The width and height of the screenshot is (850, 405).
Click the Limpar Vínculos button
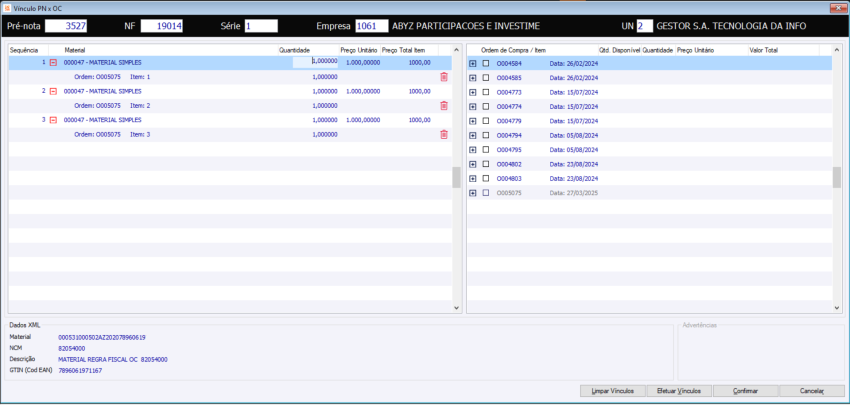(x=613, y=391)
